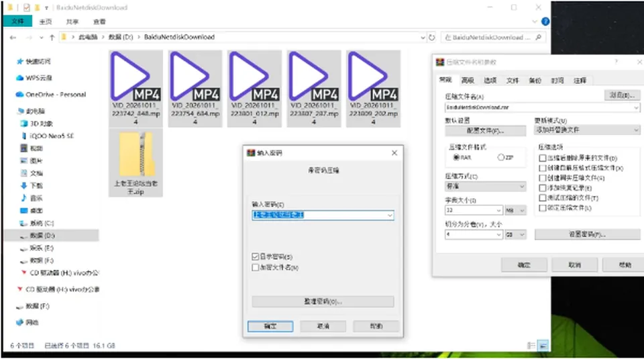Switch to the 选项 tab in archive dialog
Screen dimensions: 644x359
[x=490, y=81]
